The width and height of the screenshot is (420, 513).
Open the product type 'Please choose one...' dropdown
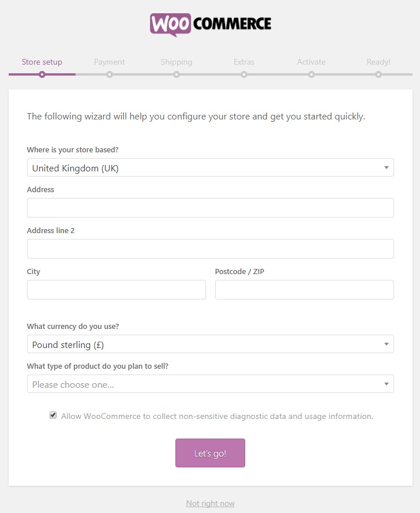pos(211,384)
